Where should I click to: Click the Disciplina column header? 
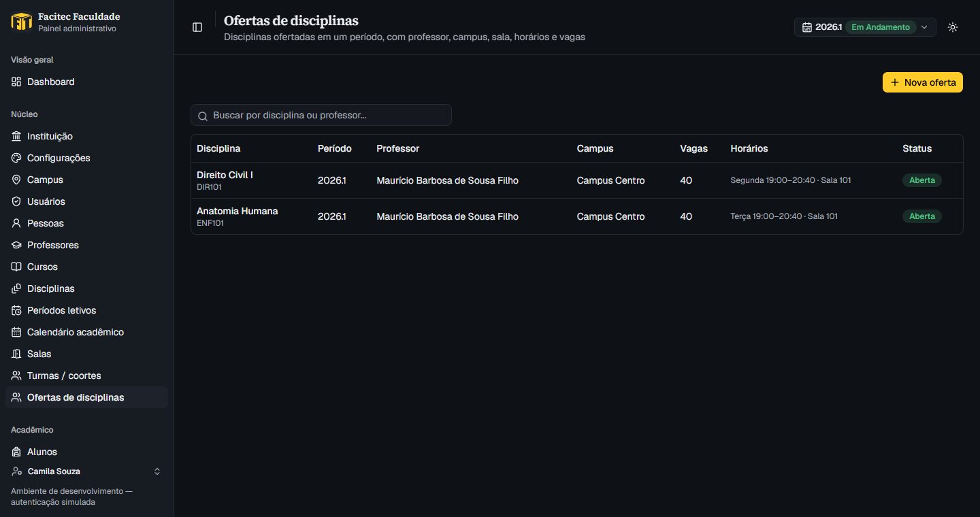pos(218,148)
